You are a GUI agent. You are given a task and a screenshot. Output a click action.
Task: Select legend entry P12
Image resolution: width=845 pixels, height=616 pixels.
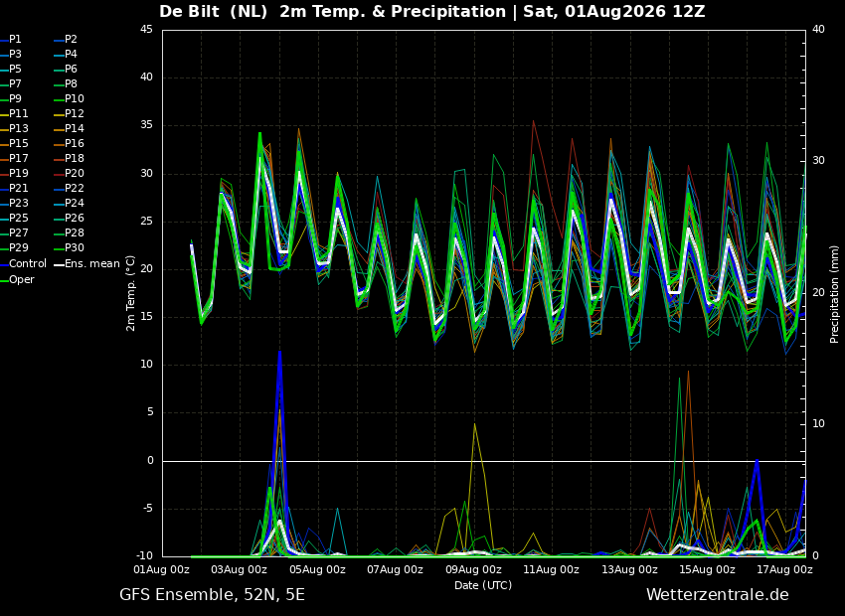pyautogui.click(x=70, y=114)
